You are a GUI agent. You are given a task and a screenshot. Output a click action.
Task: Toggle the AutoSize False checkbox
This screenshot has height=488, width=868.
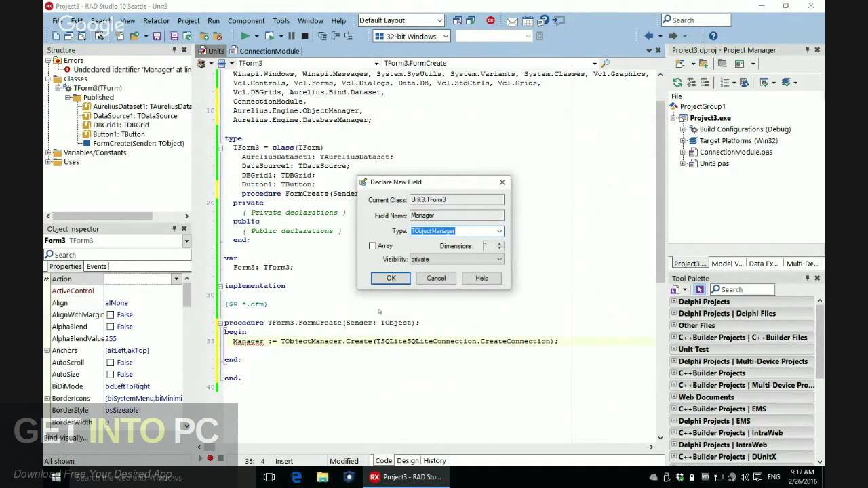click(110, 374)
